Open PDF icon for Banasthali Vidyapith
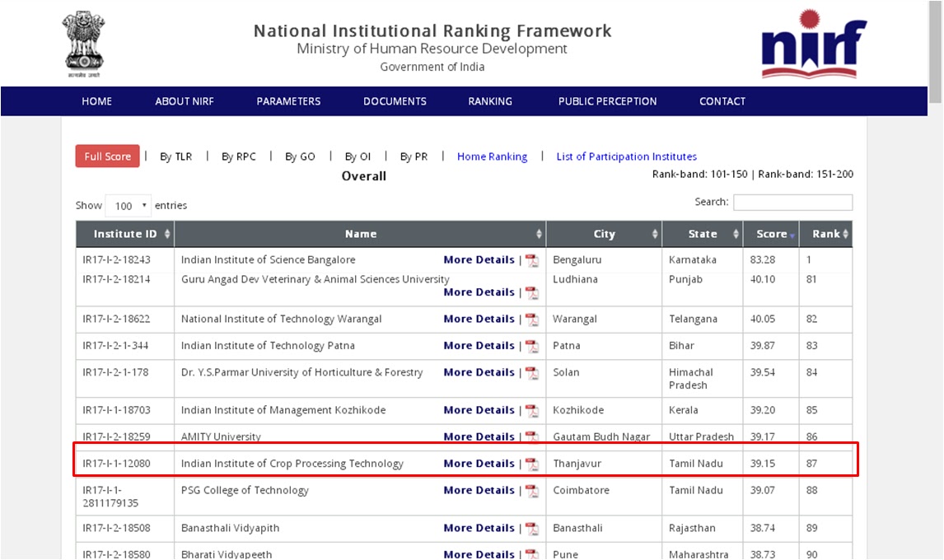The image size is (944, 560). (532, 529)
